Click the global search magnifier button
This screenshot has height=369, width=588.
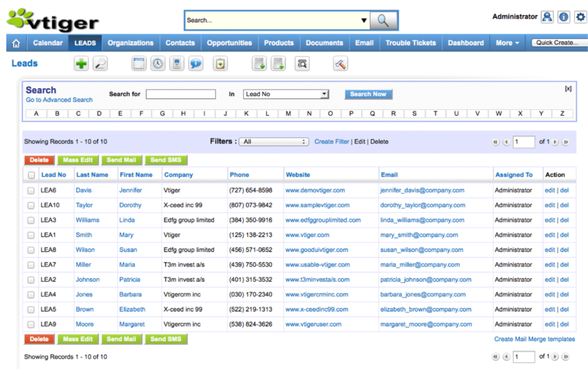coord(383,20)
